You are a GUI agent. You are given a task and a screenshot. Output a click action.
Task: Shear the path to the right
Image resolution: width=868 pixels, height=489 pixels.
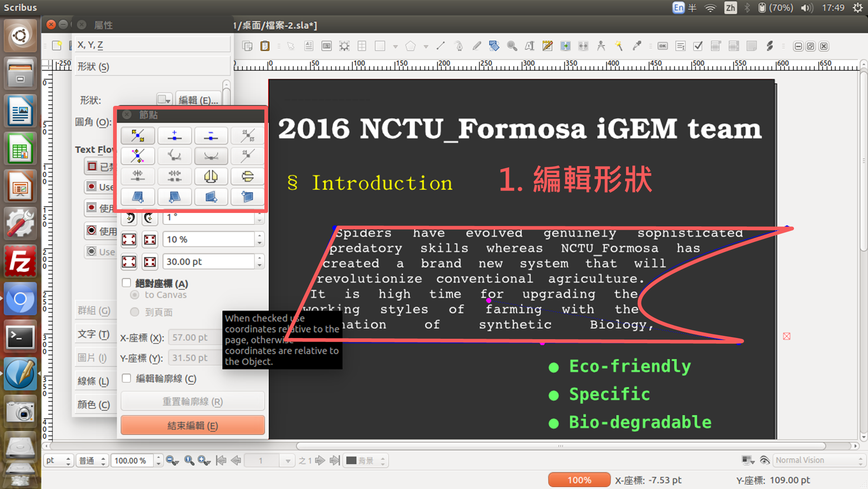[x=174, y=197]
